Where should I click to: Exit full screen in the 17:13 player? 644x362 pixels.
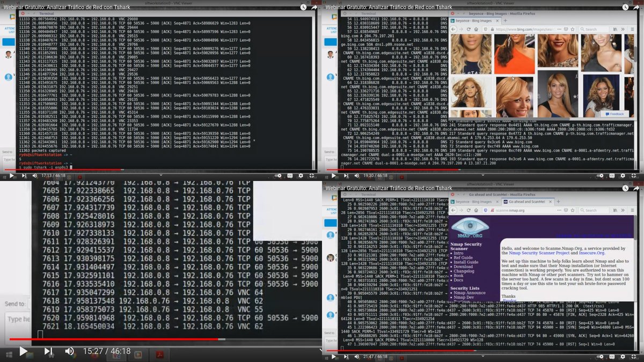[x=312, y=175]
